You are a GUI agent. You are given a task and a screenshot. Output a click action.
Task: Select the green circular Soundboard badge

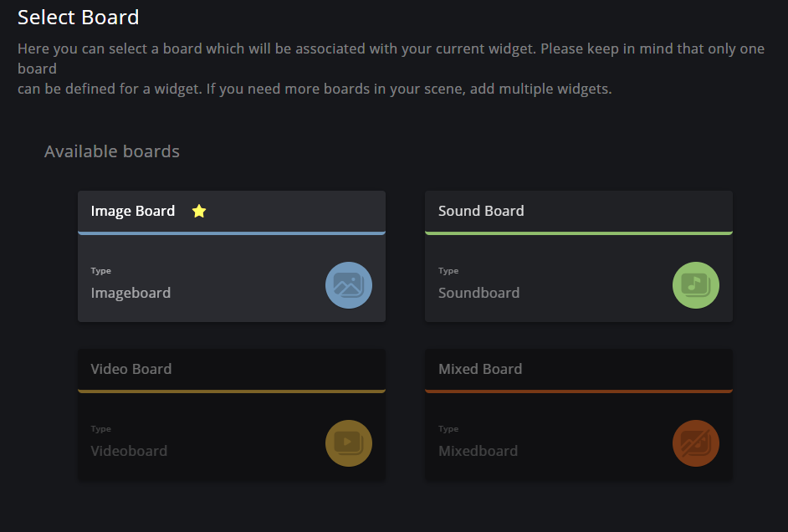pos(695,285)
